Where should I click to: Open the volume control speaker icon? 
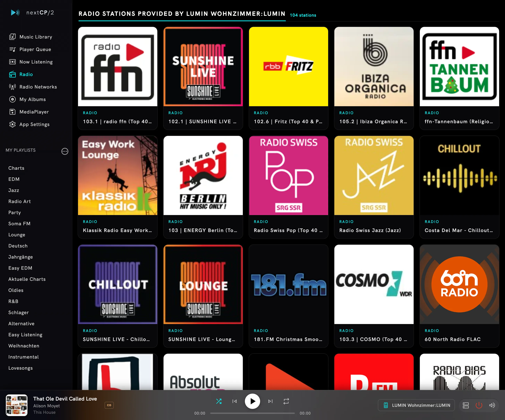pos(492,405)
